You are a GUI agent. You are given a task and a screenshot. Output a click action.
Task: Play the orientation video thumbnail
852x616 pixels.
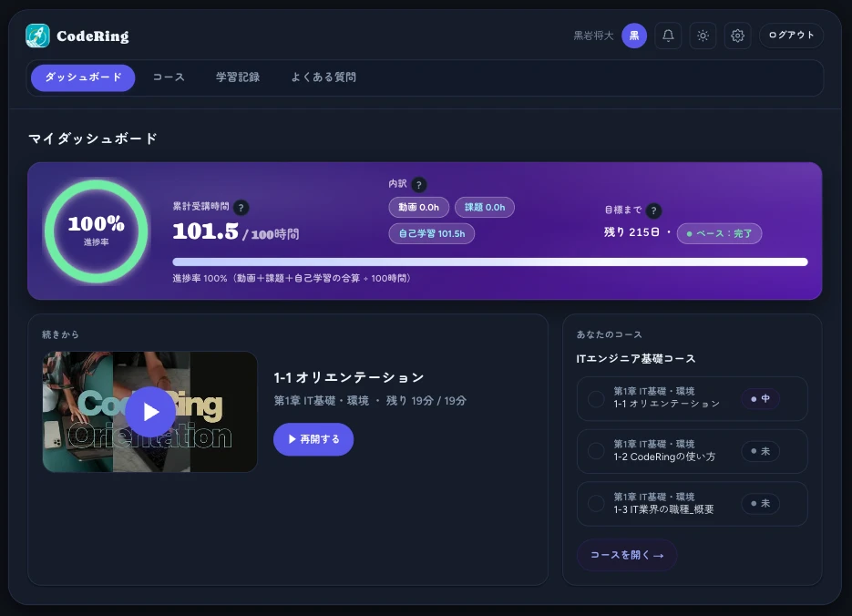(150, 412)
